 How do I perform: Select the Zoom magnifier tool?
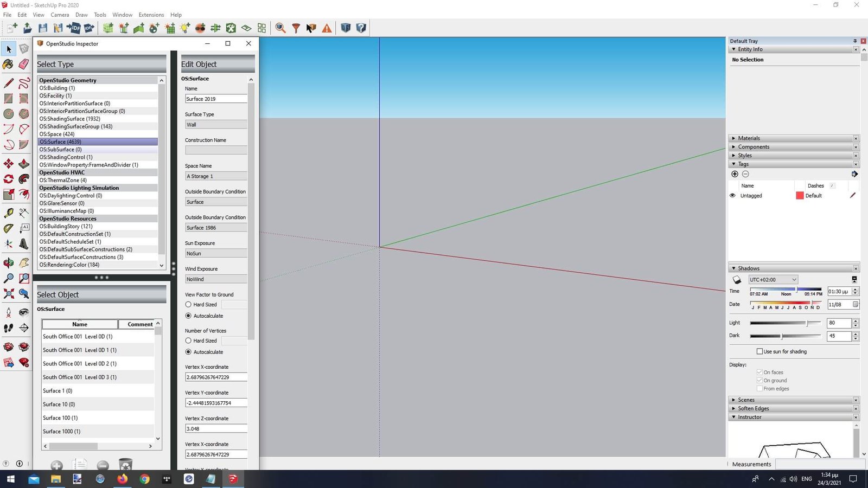pyautogui.click(x=9, y=278)
